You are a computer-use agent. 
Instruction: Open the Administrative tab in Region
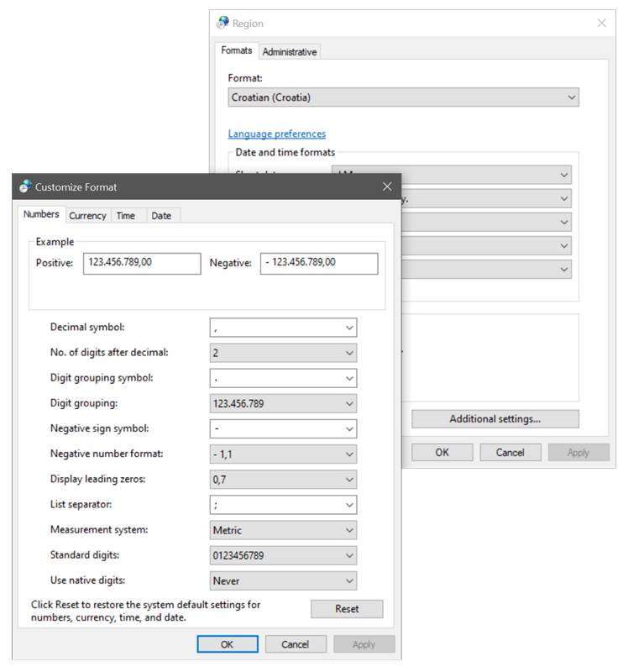[x=290, y=52]
